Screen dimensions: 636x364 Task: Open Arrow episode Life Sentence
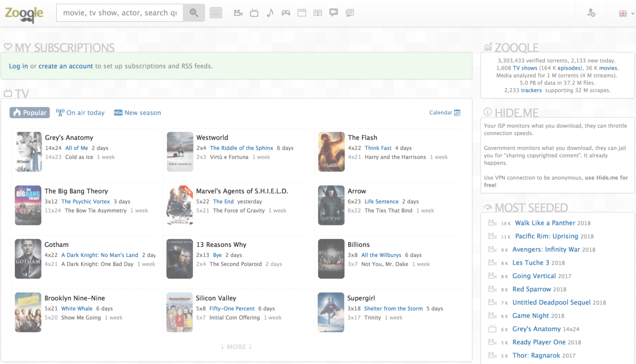pos(382,201)
